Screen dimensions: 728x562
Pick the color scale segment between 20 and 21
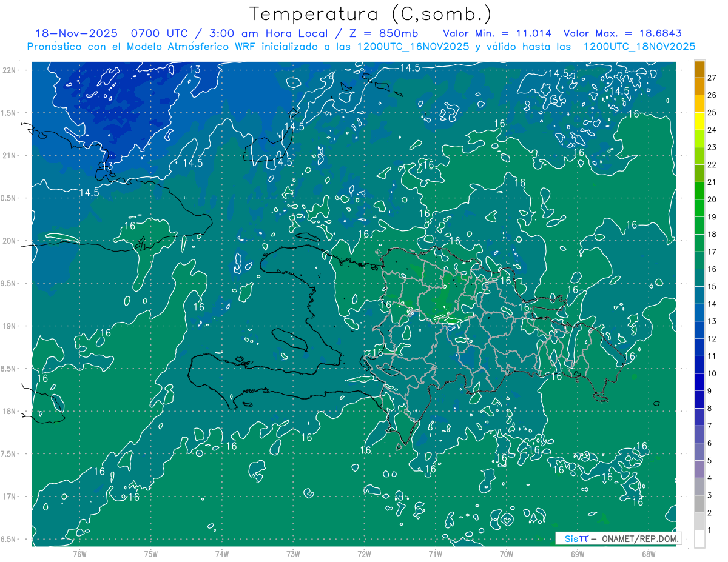tap(699, 191)
